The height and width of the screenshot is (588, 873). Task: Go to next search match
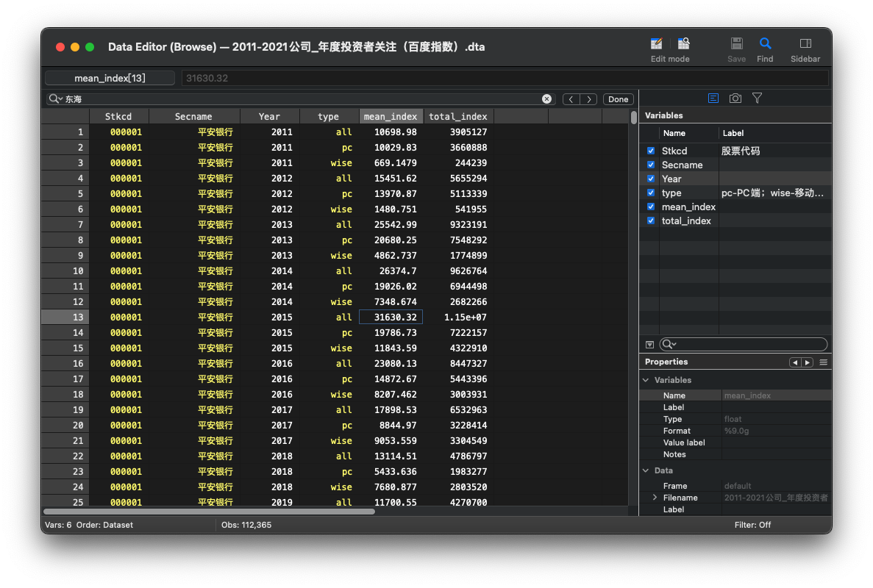click(x=589, y=99)
